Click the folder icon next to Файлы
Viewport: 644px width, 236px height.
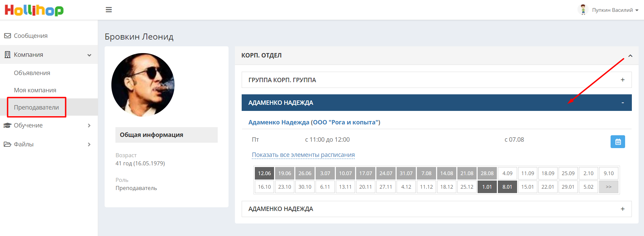[x=7, y=144]
